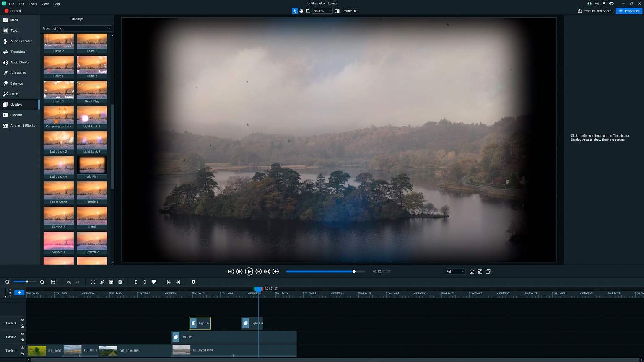Click the Split clip icon in the timeline toolbar

pos(93,282)
